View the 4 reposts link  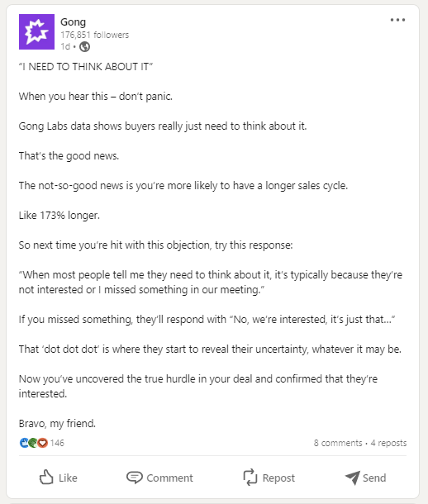[388, 443]
